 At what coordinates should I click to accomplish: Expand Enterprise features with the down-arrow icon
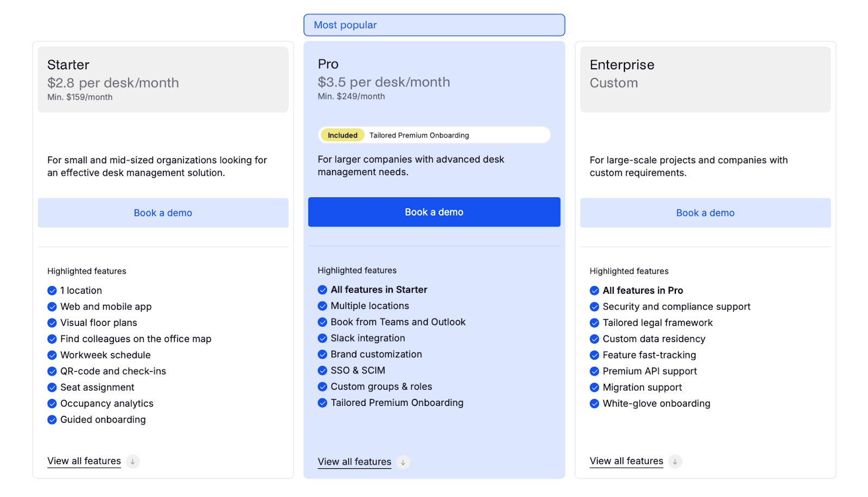click(x=675, y=462)
